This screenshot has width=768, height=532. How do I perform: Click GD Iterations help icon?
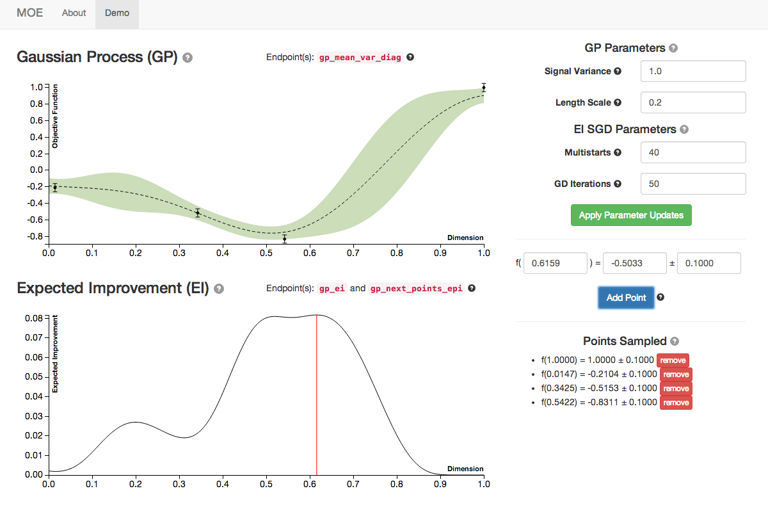[618, 184]
